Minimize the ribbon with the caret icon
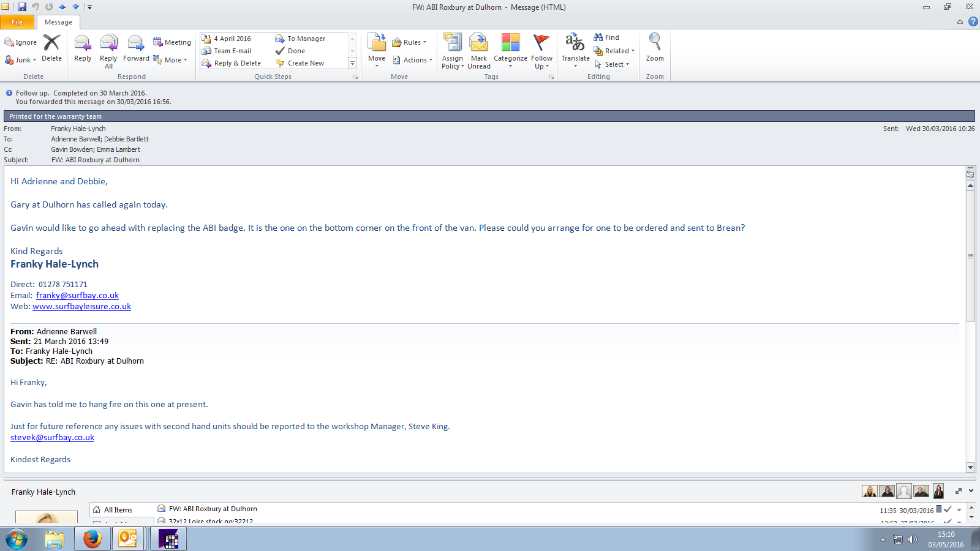The height and width of the screenshot is (551, 980). 960,22
